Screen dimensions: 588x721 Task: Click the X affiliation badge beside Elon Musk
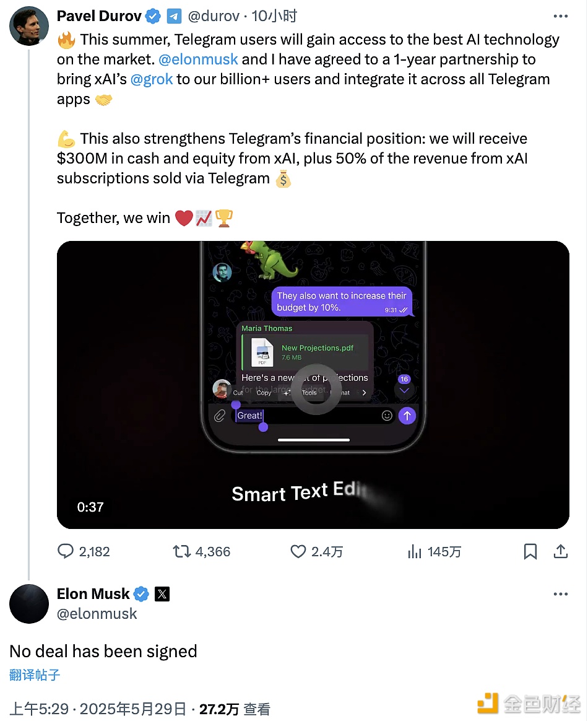[x=162, y=594]
